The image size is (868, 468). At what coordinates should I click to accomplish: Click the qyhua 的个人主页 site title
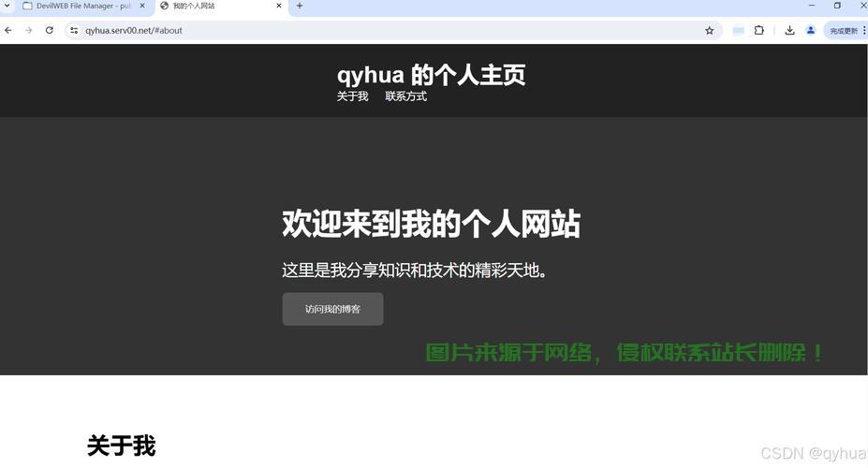pyautogui.click(x=432, y=75)
